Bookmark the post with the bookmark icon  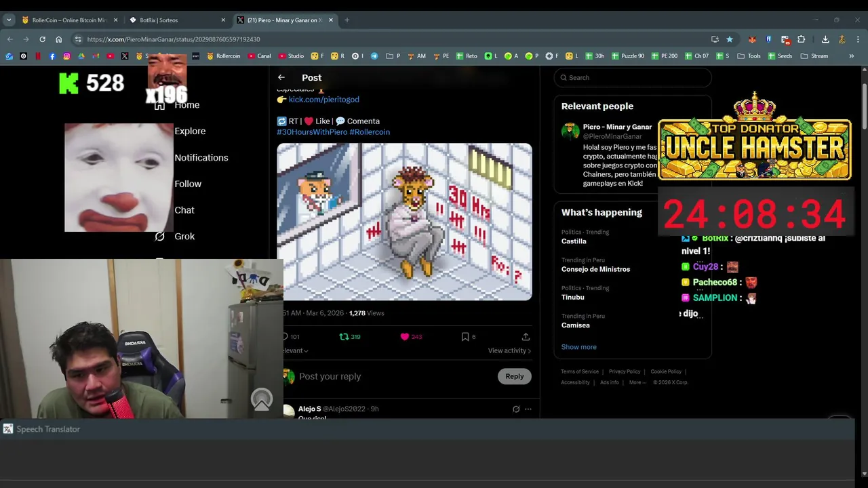click(465, 336)
